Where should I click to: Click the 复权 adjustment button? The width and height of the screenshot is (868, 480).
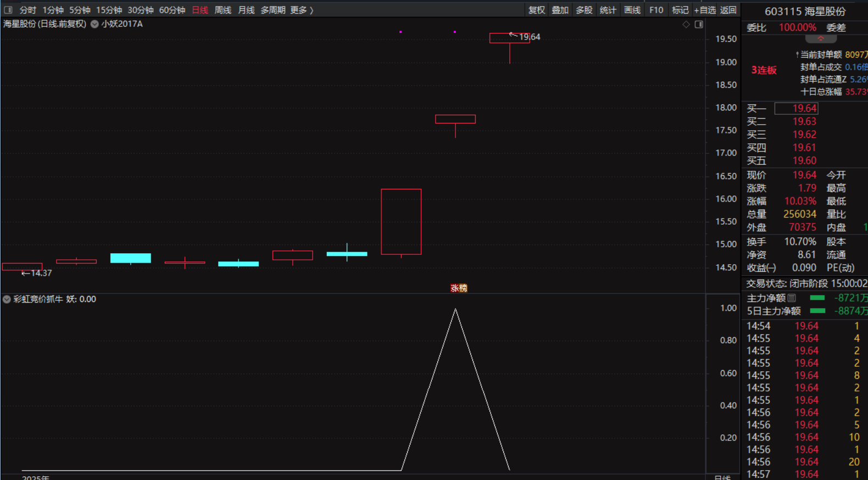click(x=537, y=10)
